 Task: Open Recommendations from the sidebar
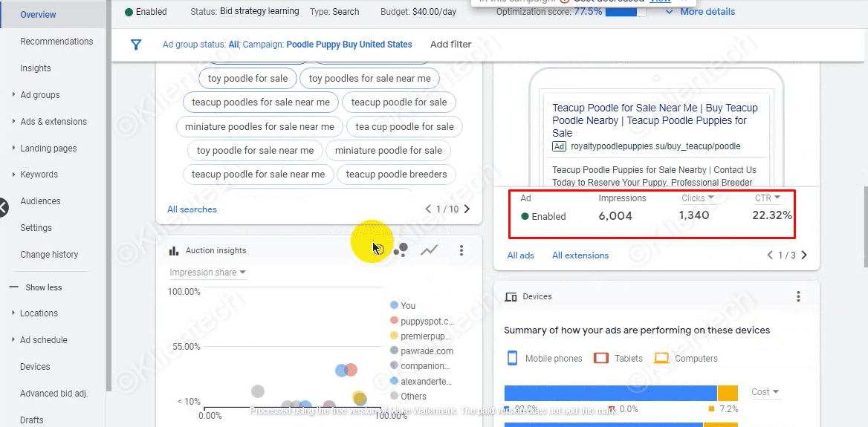pyautogui.click(x=56, y=42)
